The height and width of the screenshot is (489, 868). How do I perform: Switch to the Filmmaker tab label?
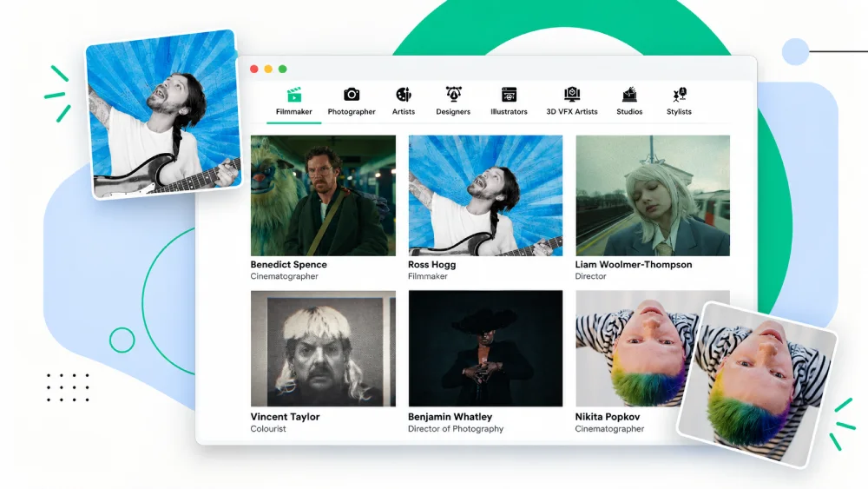(294, 112)
